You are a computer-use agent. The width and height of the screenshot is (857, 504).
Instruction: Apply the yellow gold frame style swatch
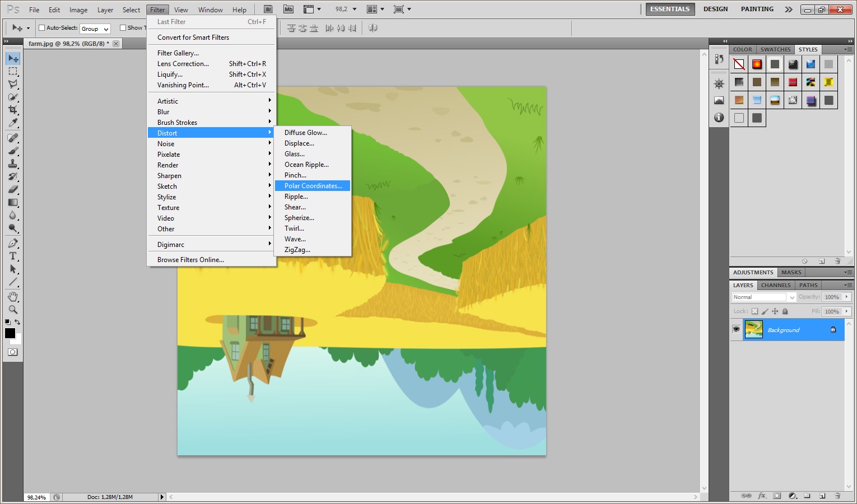pyautogui.click(x=829, y=82)
